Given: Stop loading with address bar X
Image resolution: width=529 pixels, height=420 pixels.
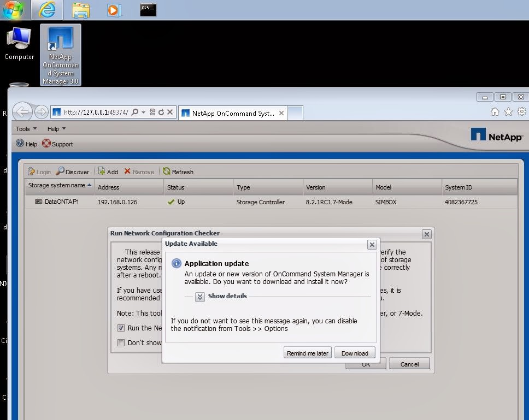Looking at the screenshot, I should pos(170,112).
